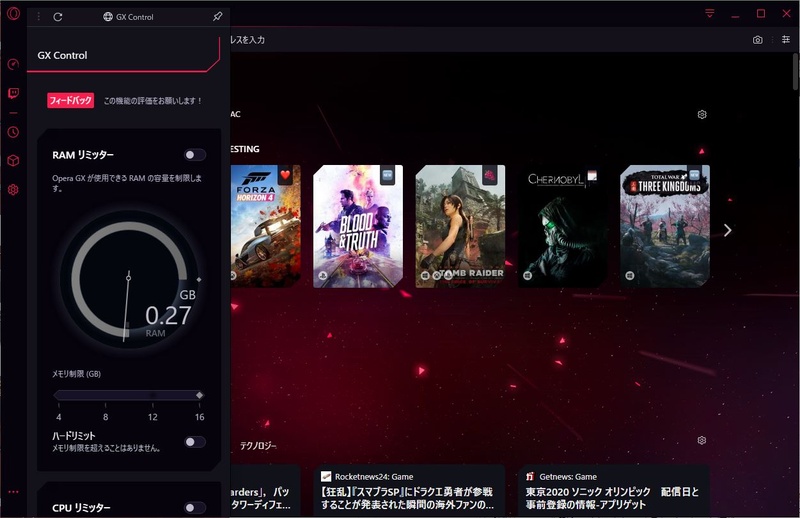Toggle the ハードリミット switch

(195, 441)
